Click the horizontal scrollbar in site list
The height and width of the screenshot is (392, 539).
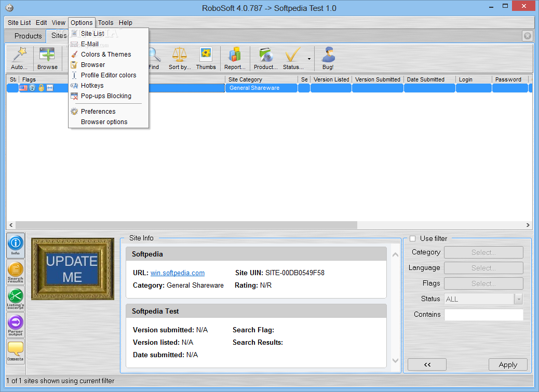(186, 225)
